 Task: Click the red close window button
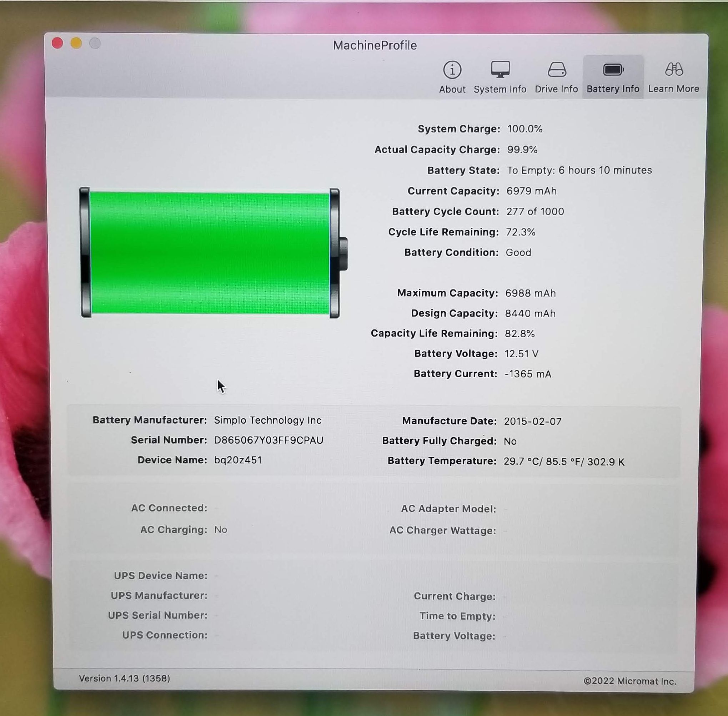pyautogui.click(x=57, y=43)
